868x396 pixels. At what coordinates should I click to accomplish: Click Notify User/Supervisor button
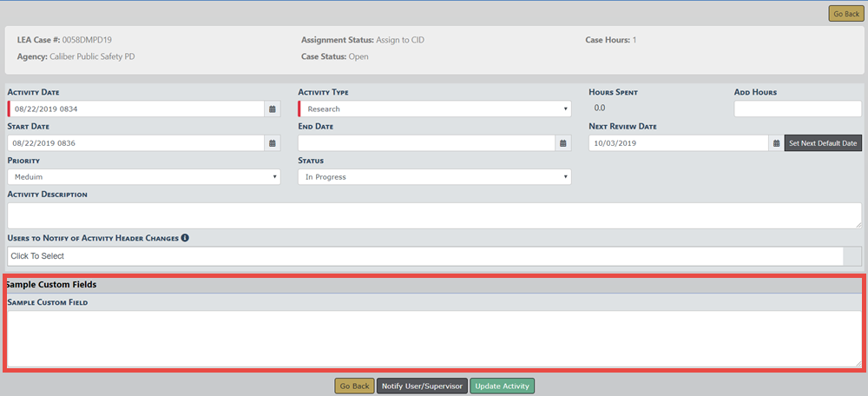tap(422, 386)
